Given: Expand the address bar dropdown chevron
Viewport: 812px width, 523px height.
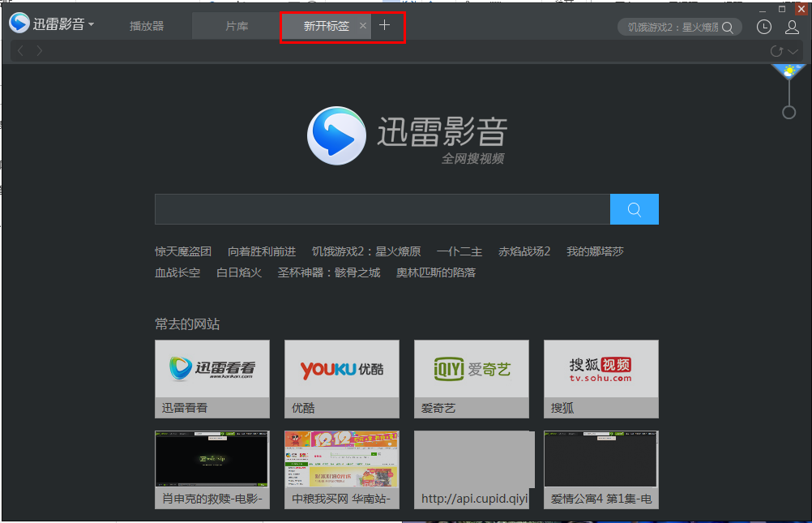Looking at the screenshot, I should pos(793,51).
